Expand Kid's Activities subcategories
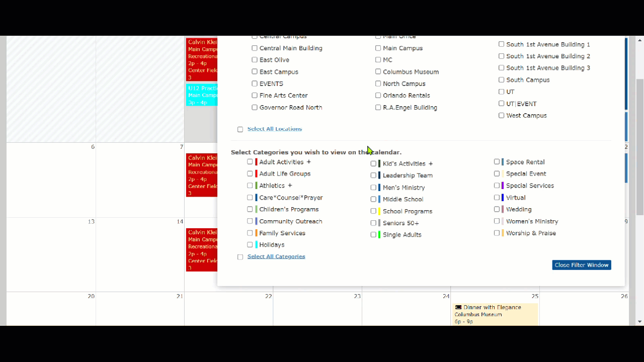The width and height of the screenshot is (644, 362). click(431, 164)
